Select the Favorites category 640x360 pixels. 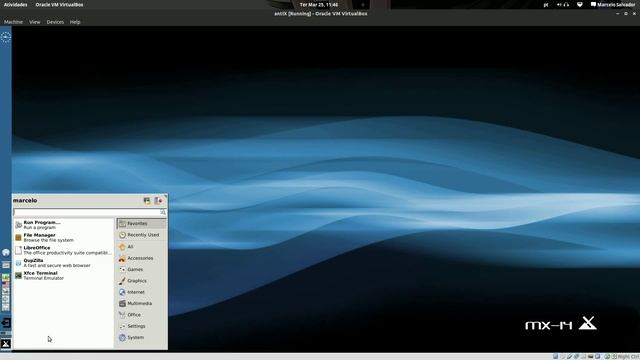pyautogui.click(x=141, y=223)
